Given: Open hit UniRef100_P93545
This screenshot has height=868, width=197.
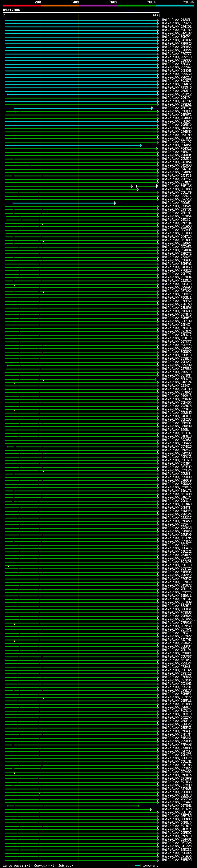Looking at the screenshot, I should coord(176,88).
